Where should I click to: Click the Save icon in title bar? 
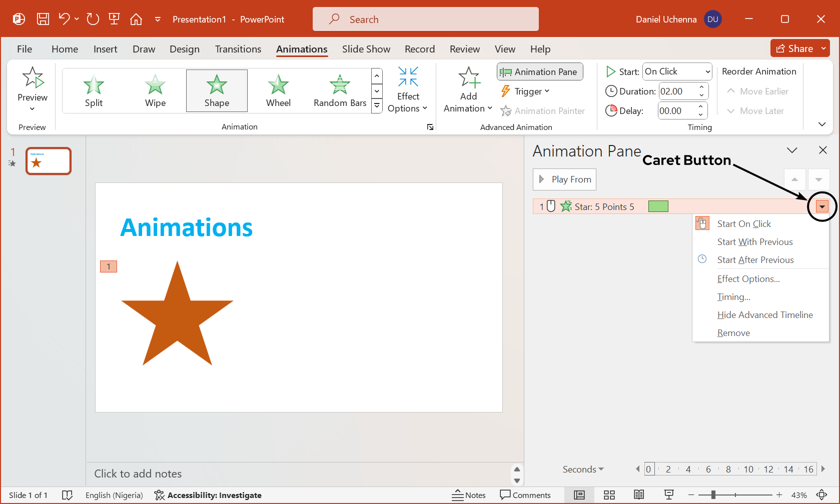coord(43,19)
